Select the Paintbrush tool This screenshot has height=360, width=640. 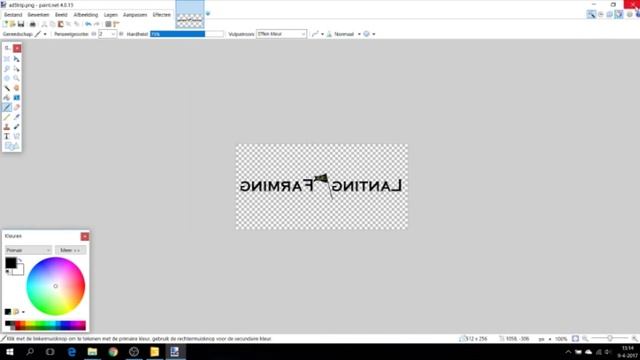click(x=7, y=108)
